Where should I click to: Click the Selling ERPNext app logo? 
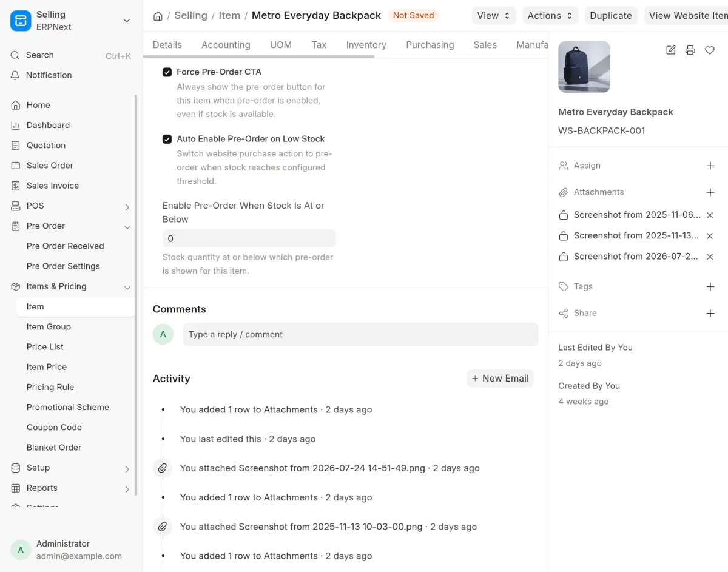click(21, 21)
